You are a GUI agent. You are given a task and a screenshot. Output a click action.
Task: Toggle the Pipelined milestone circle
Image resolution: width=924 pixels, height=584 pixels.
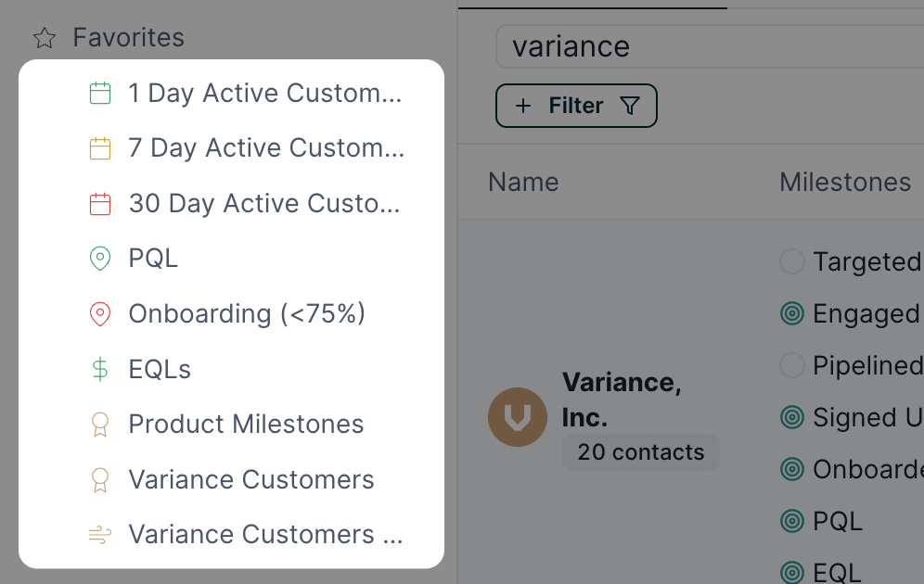(791, 366)
